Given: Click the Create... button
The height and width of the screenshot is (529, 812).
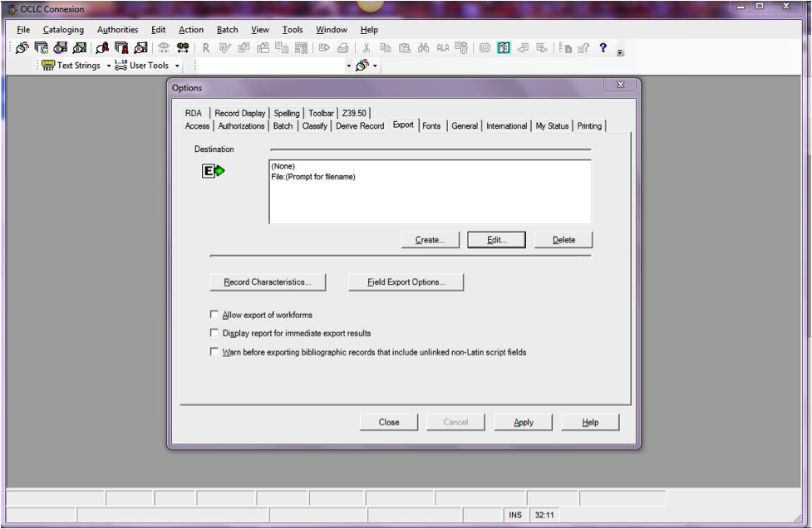Looking at the screenshot, I should click(x=430, y=240).
